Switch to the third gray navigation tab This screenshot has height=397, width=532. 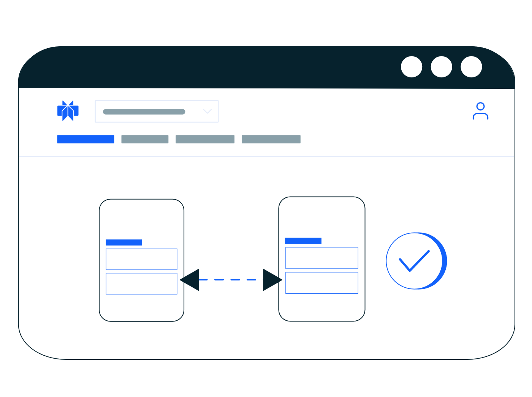(x=205, y=139)
